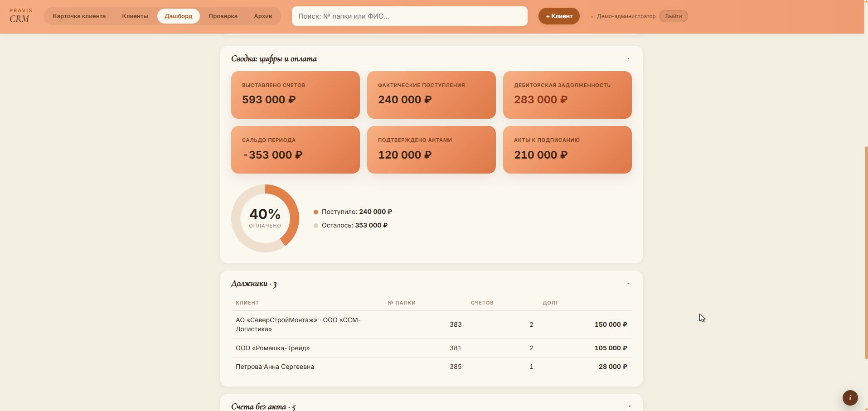Click the Выйти logout button

pos(674,16)
